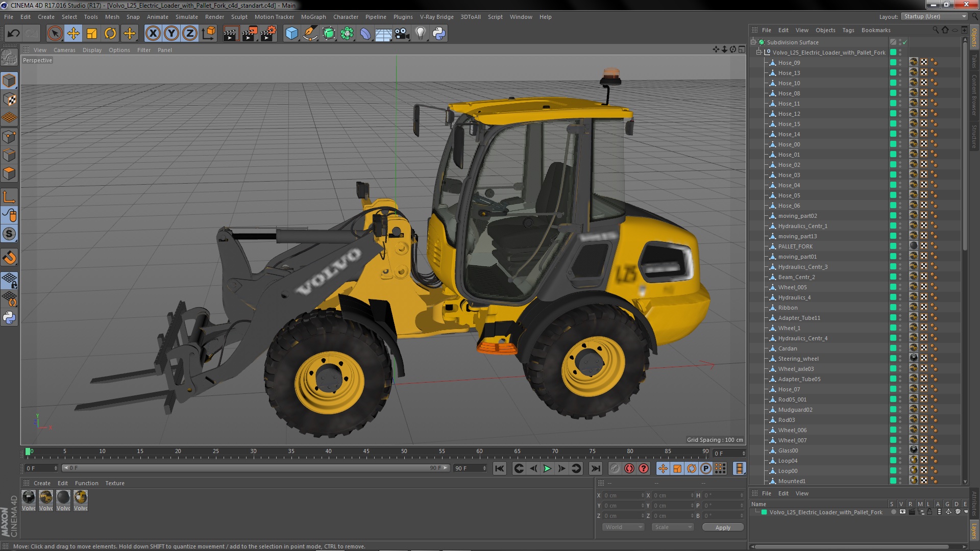Toggle Parameter keyframe recording P
This screenshot has height=551, width=980.
pyautogui.click(x=706, y=468)
